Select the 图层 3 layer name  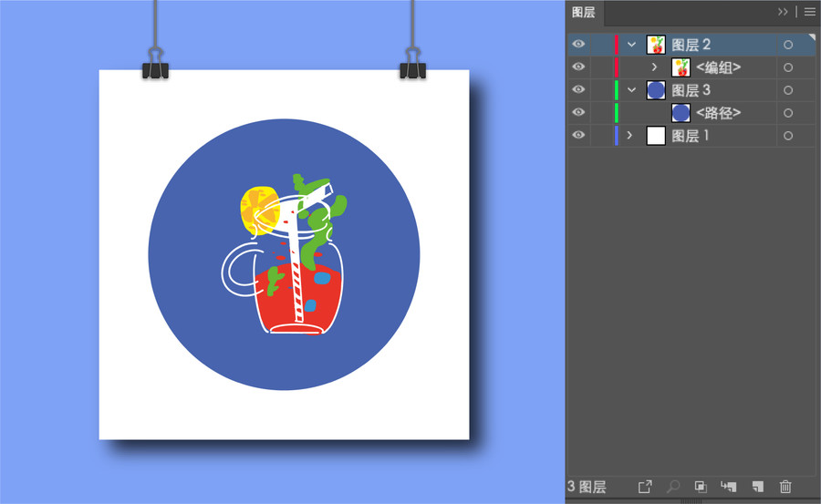coord(691,90)
